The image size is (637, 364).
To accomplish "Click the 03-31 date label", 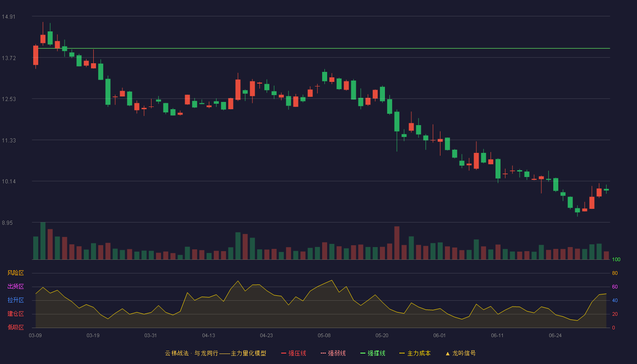I will pos(151,335).
